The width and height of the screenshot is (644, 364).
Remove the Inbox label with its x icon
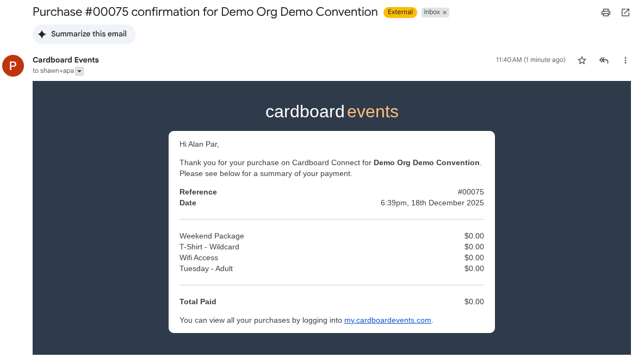click(445, 12)
